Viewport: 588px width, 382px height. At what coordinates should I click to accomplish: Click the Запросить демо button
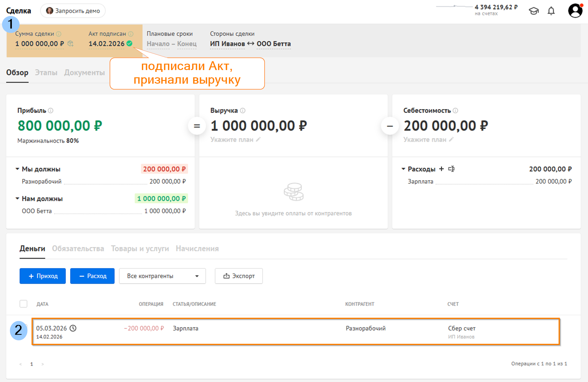[73, 11]
